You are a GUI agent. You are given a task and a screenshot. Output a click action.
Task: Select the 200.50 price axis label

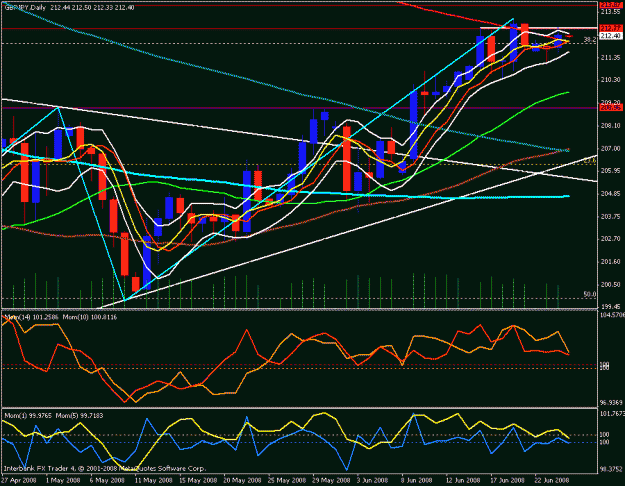coord(611,284)
